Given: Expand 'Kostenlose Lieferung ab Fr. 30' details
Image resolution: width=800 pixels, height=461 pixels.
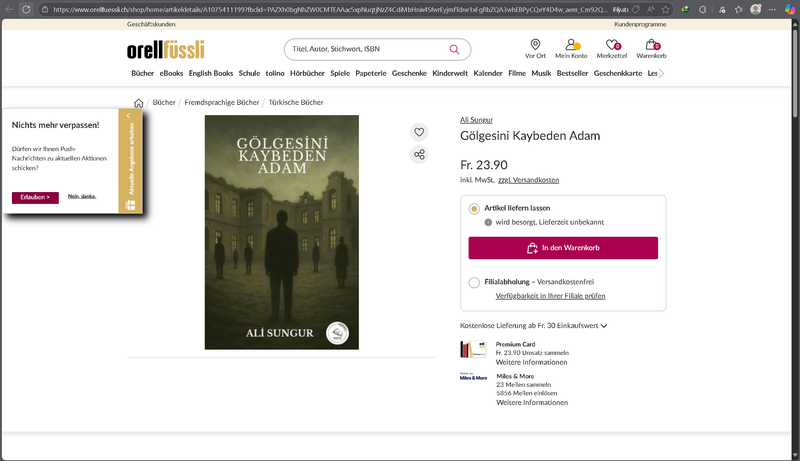Looking at the screenshot, I should [534, 326].
